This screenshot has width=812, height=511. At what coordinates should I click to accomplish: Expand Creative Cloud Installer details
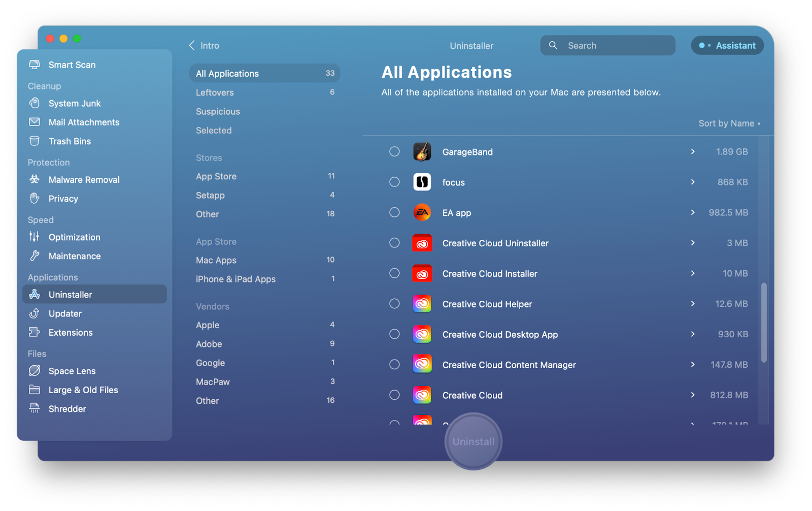pyautogui.click(x=692, y=273)
